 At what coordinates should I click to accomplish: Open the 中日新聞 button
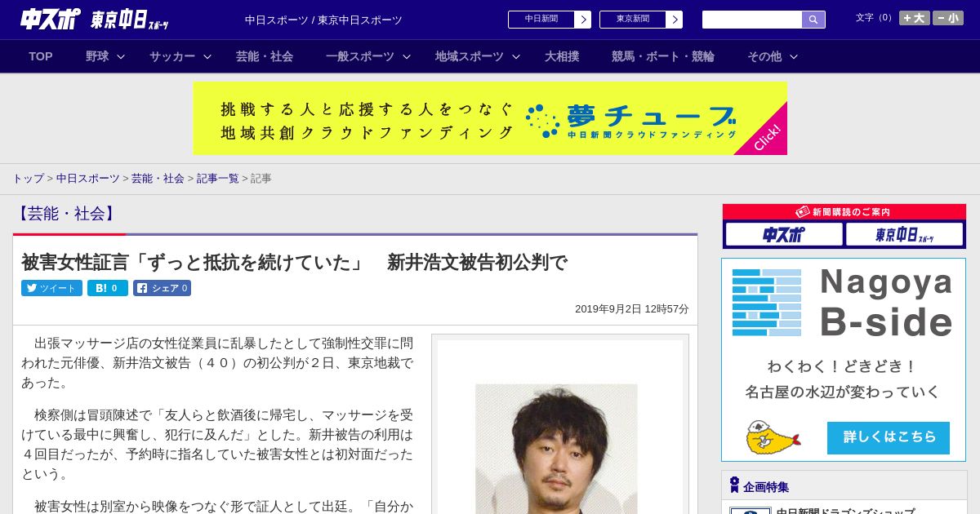tap(541, 20)
